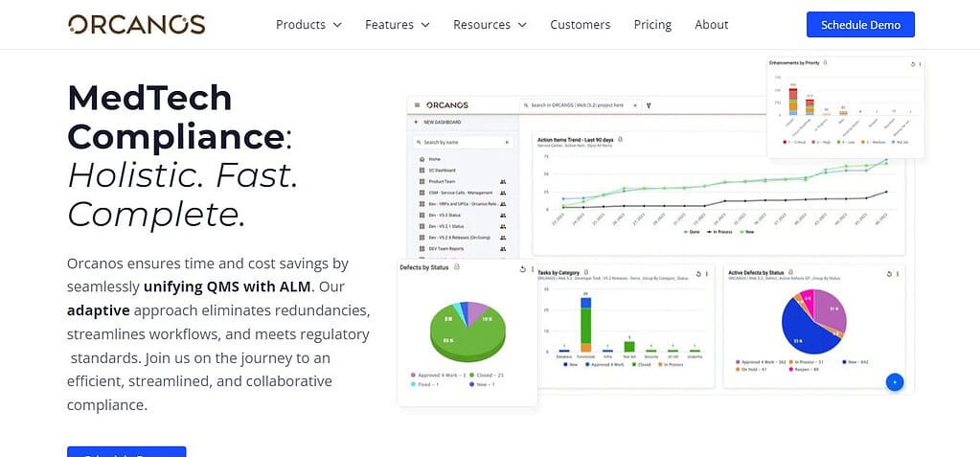
Task: Click lock icon beside Tasks by Category title
Action: (585, 273)
